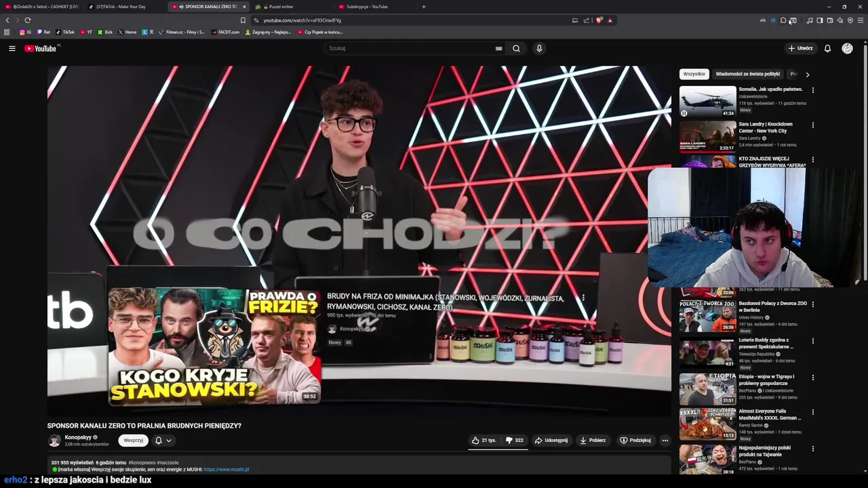Screen dimensions: 868x488
Task: Click the Podziękuj thanks button
Action: [x=635, y=441]
